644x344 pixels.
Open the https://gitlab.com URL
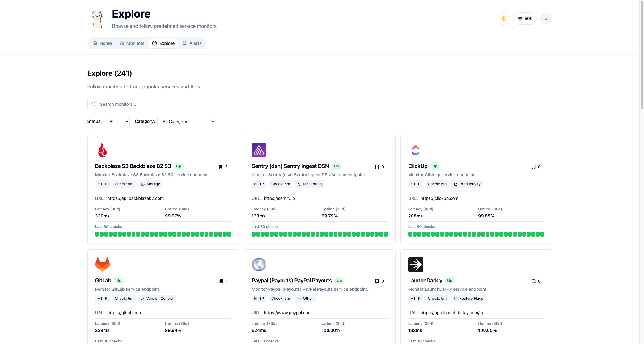[x=125, y=313]
